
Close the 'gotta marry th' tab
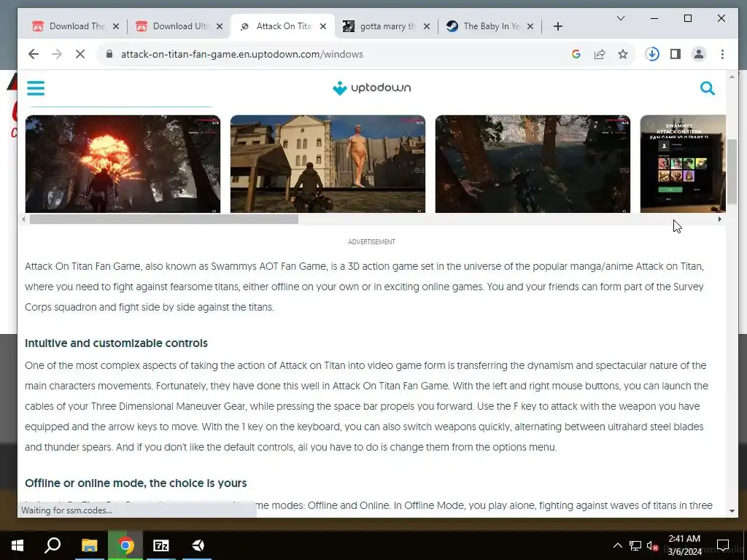coord(426,26)
